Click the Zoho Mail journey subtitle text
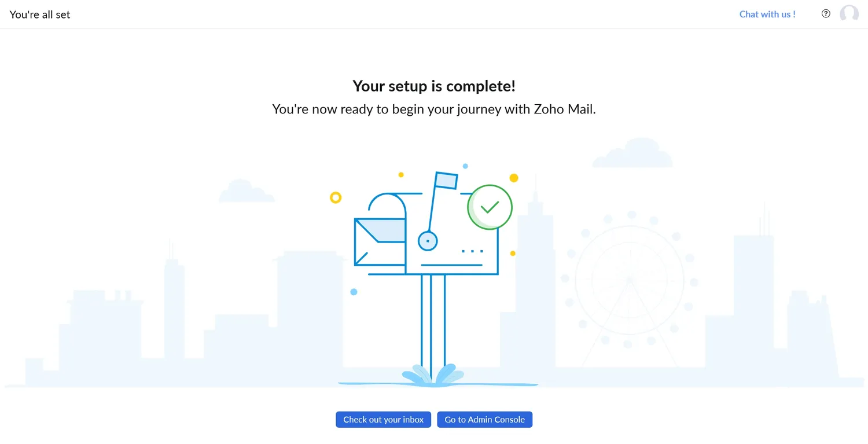868x444 pixels. tap(434, 109)
